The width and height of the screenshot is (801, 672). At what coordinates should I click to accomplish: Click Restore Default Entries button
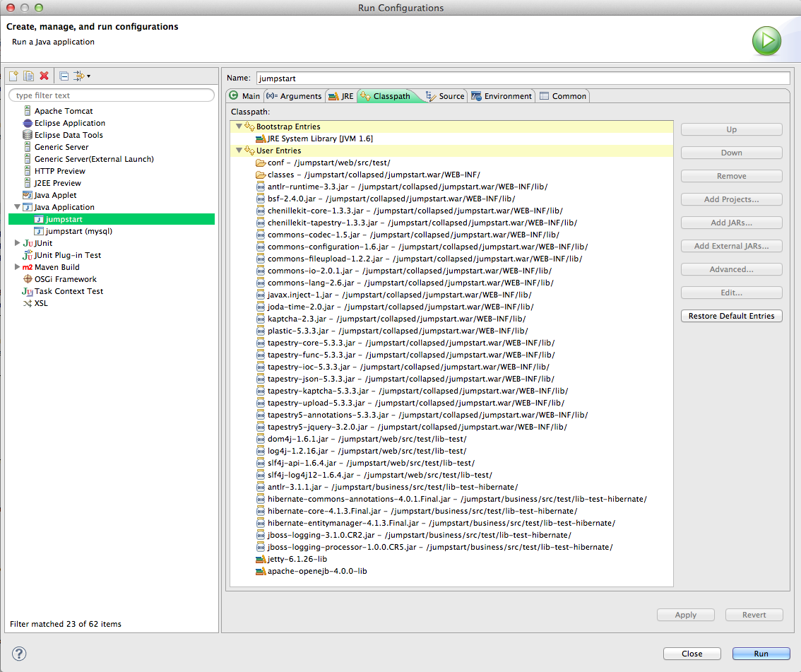pyautogui.click(x=732, y=316)
